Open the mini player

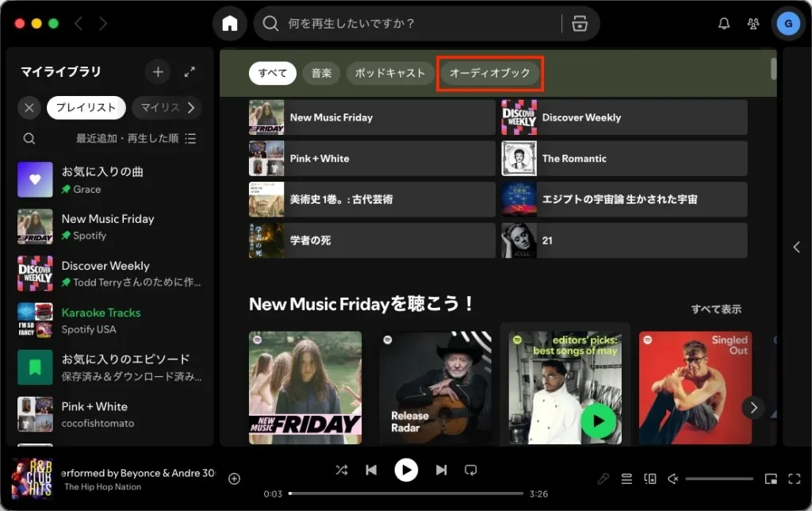click(x=771, y=479)
